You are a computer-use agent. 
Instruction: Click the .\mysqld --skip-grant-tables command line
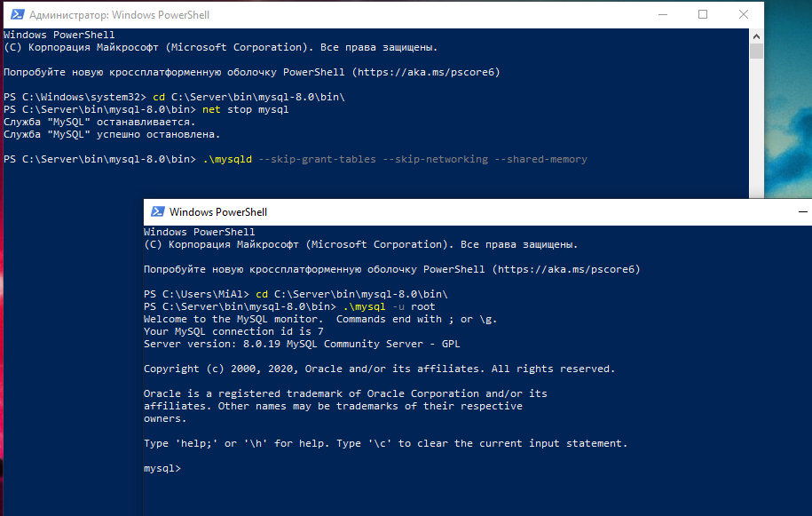coord(395,160)
